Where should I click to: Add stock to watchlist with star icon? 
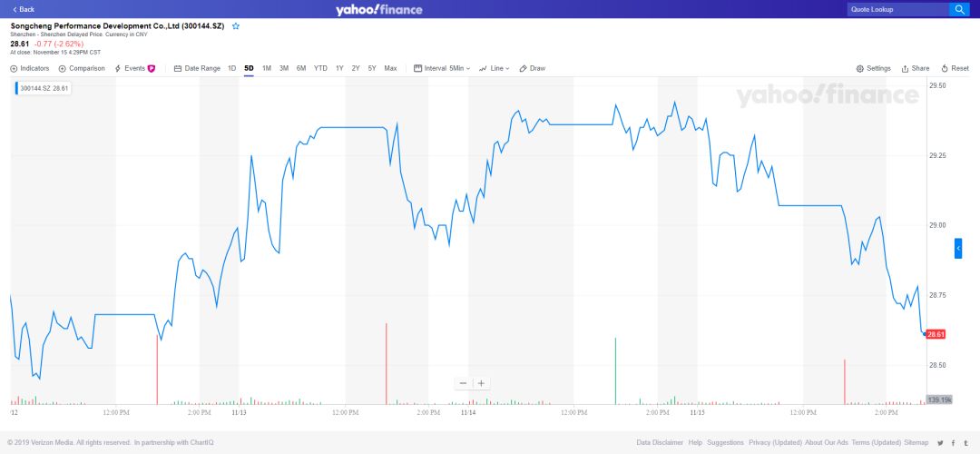(x=236, y=26)
